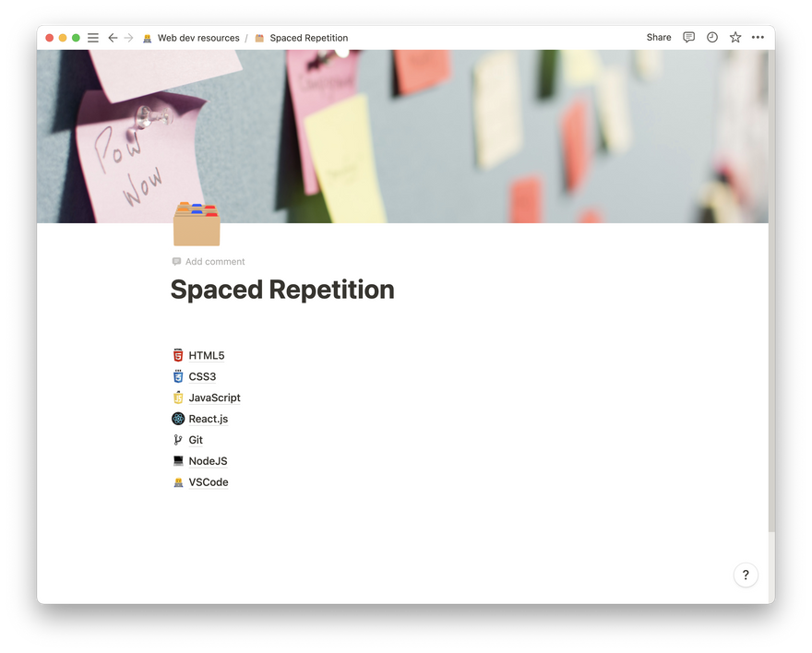The image size is (812, 653).
Task: Go forward with the right arrow
Action: pos(128,38)
